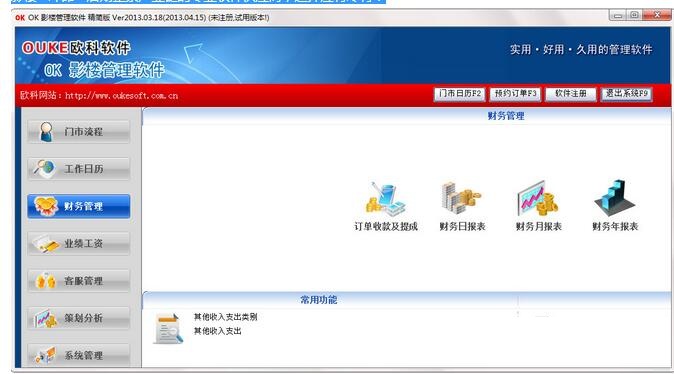Click the 软件注册 button

coord(570,94)
